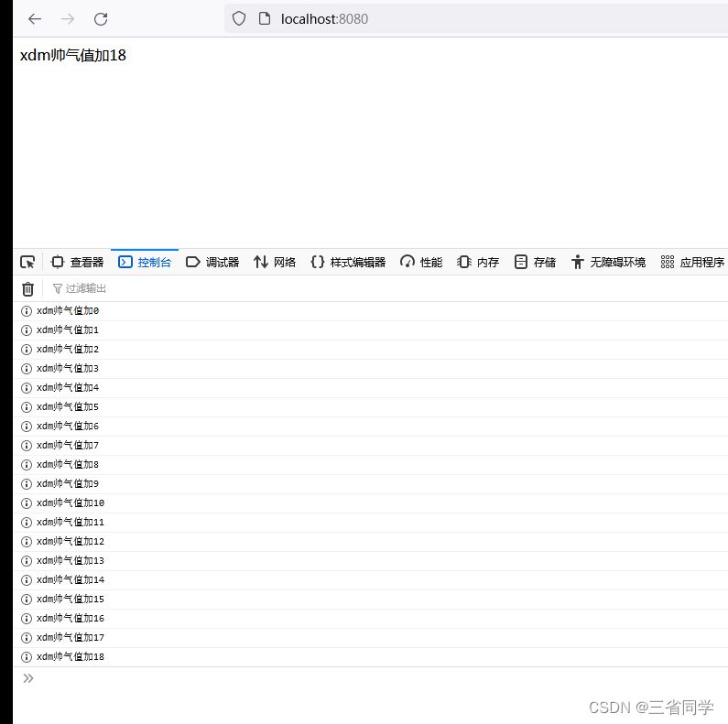Open the 存储 storage tab
The image size is (728, 724).
pos(535,262)
